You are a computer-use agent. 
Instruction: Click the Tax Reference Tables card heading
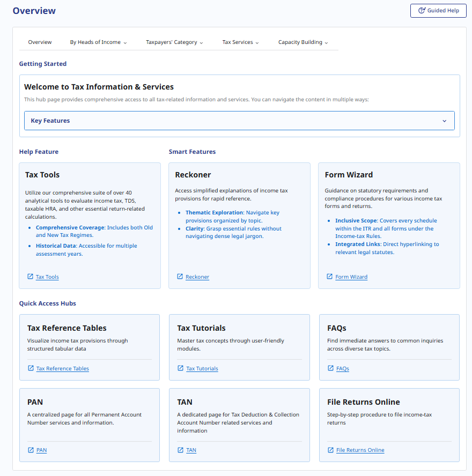click(x=67, y=328)
